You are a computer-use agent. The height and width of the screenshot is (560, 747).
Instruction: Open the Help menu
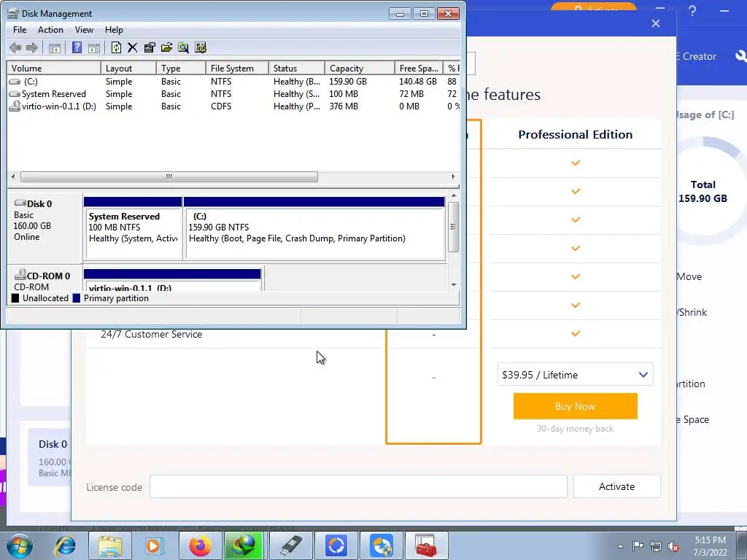[x=114, y=29]
